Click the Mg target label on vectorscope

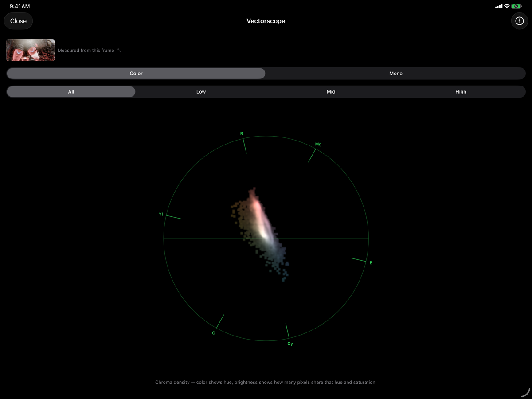coord(318,144)
